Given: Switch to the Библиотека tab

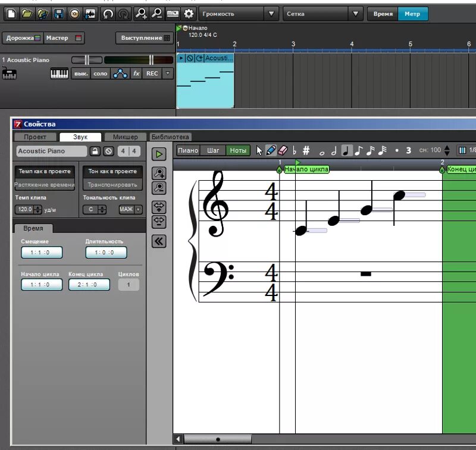Looking at the screenshot, I should 170,137.
